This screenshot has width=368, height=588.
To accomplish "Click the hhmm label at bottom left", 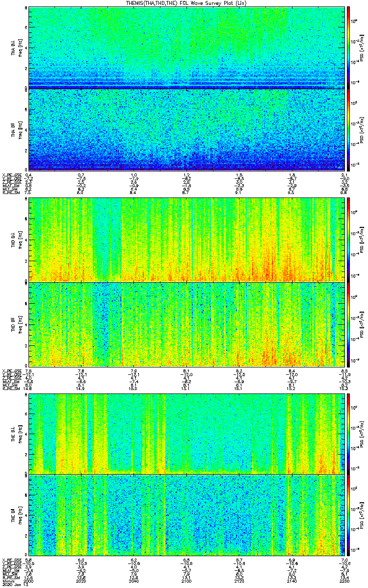I will 7,581.
